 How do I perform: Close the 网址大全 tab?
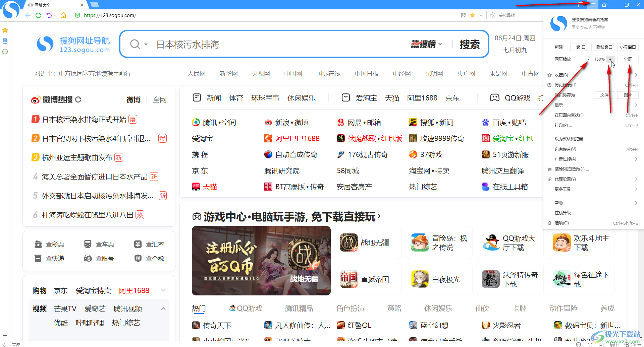pos(82,5)
